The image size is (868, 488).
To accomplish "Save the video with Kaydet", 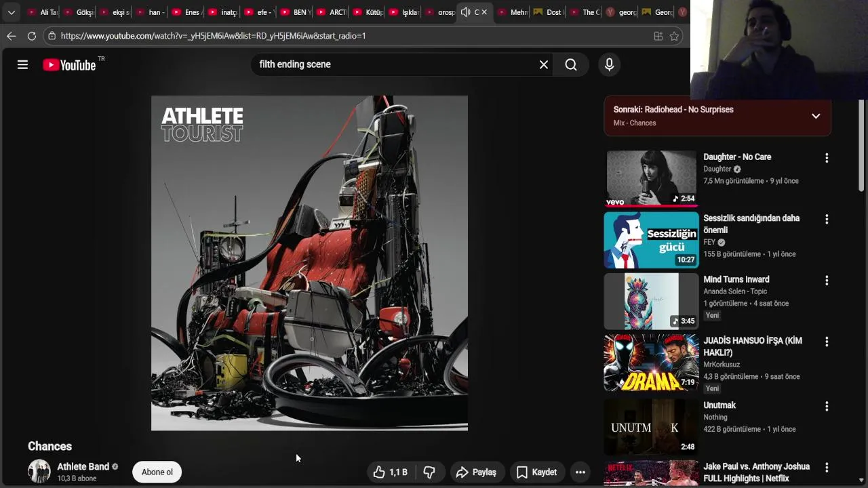I will (536, 472).
